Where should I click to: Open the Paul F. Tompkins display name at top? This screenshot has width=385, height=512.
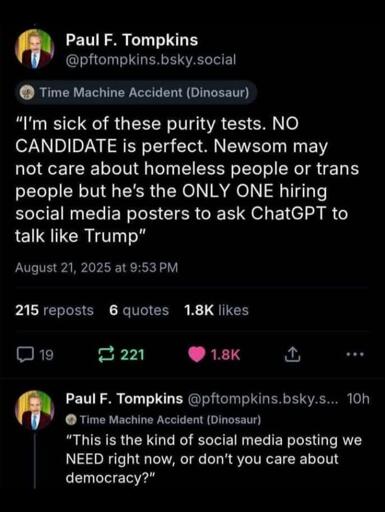click(132, 40)
